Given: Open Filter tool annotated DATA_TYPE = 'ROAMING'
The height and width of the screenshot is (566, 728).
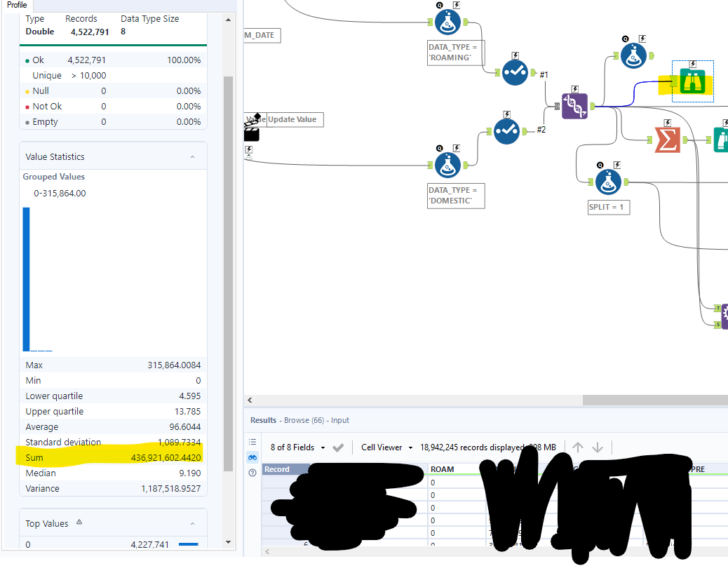Looking at the screenshot, I should [448, 22].
